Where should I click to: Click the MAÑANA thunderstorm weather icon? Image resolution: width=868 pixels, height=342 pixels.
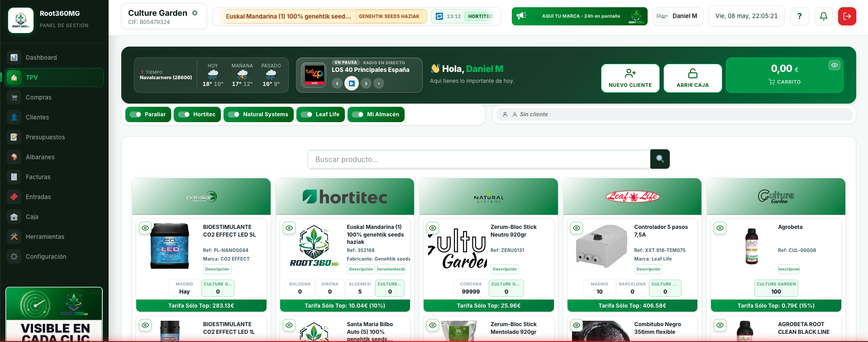[x=242, y=75]
